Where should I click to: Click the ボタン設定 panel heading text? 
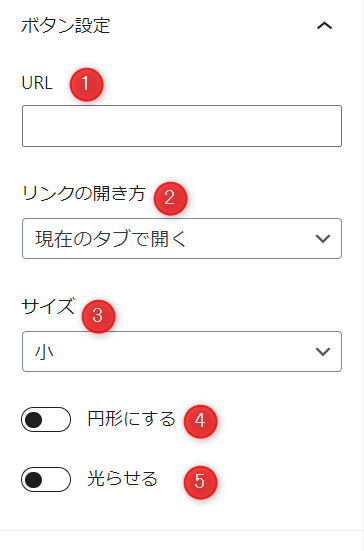[x=66, y=26]
